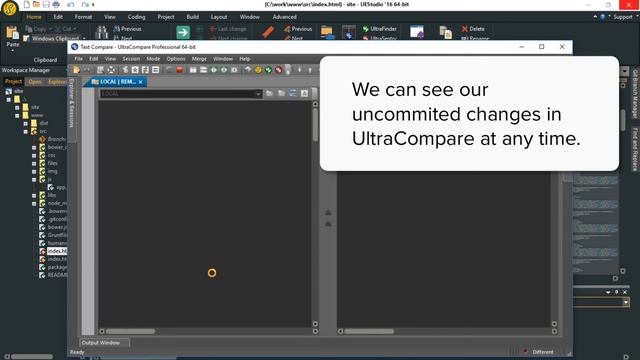Screen dimensions: 640x360
Task: Switch to the Coding ribbon tab in UEStudio
Action: 136,17
